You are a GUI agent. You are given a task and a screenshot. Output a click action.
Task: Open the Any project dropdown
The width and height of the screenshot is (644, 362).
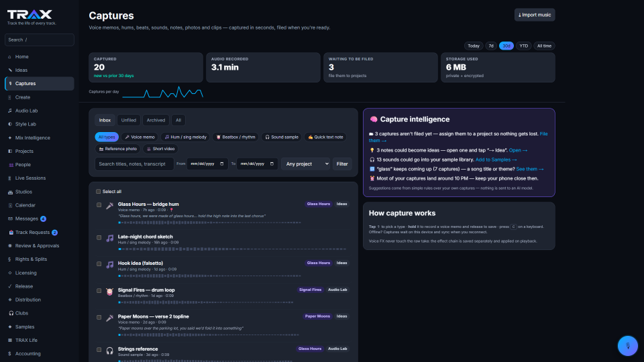pos(306,164)
